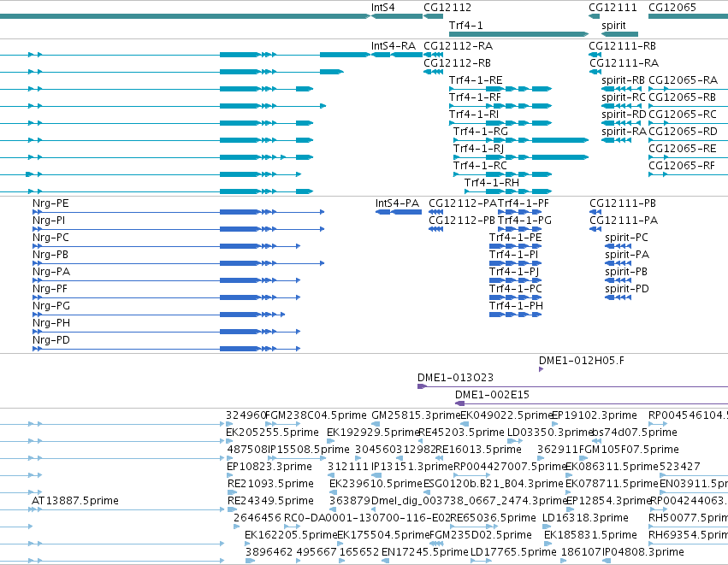Screen dimensions: 728x565
Task: Open transcript CG12065-RD
Action: coord(683,132)
